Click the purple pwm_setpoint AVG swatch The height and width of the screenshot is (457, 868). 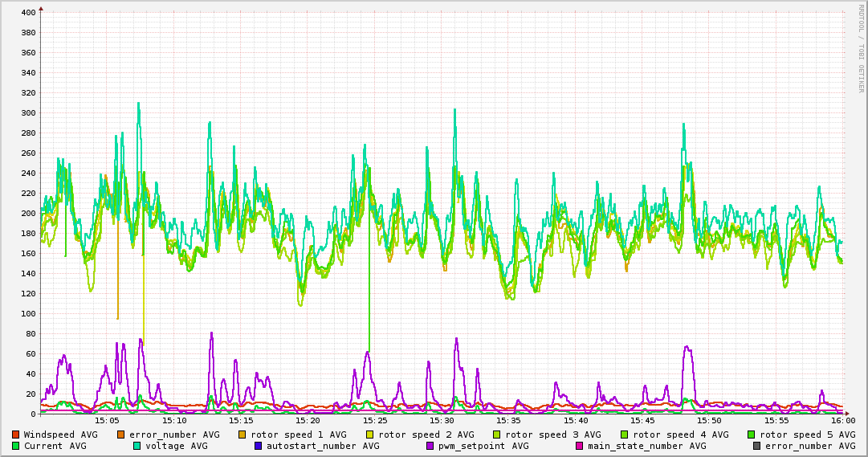click(x=430, y=446)
